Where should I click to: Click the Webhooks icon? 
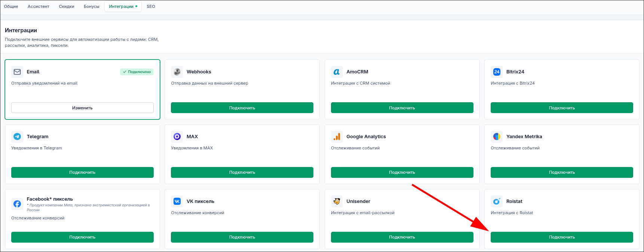click(177, 72)
